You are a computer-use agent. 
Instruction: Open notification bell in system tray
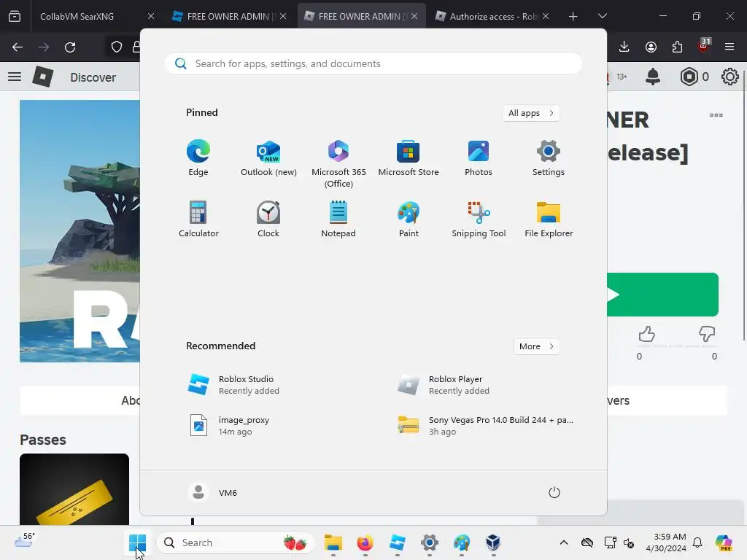[697, 542]
